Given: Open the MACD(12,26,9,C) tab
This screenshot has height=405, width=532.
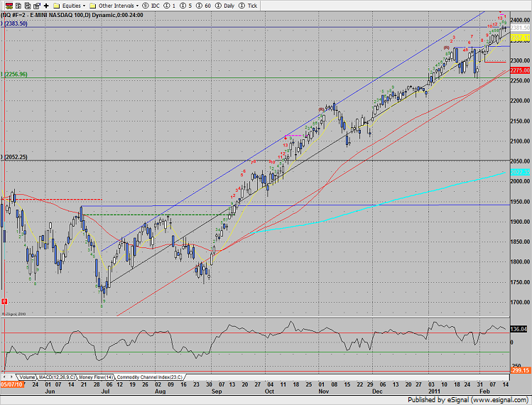Looking at the screenshot, I should 57,377.
